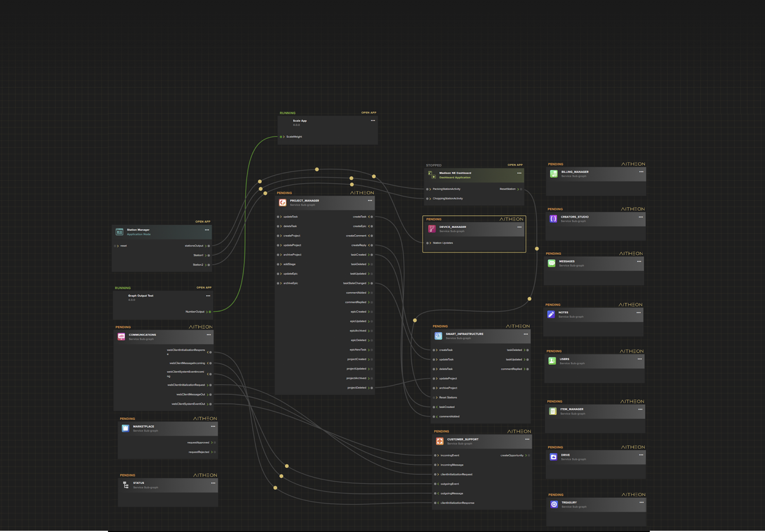Click the ScaleWeight input port
Screen dimensions: 765x532
(x=281, y=137)
